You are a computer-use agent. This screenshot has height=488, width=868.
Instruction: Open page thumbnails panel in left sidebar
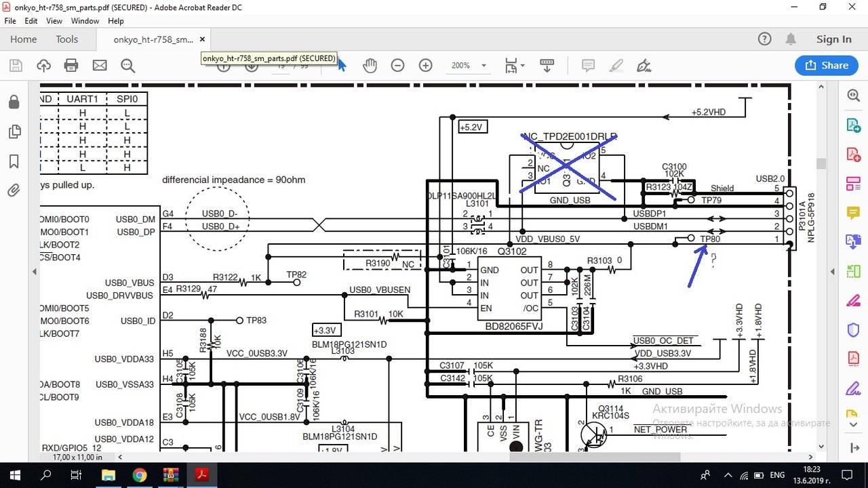tap(14, 131)
